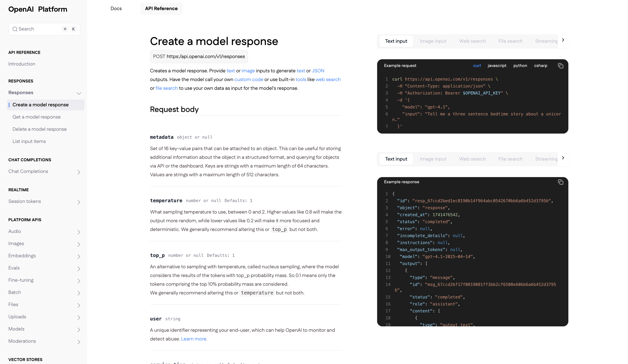The height and width of the screenshot is (364, 628).
Task: Copy the Example response code
Action: pyautogui.click(x=560, y=182)
